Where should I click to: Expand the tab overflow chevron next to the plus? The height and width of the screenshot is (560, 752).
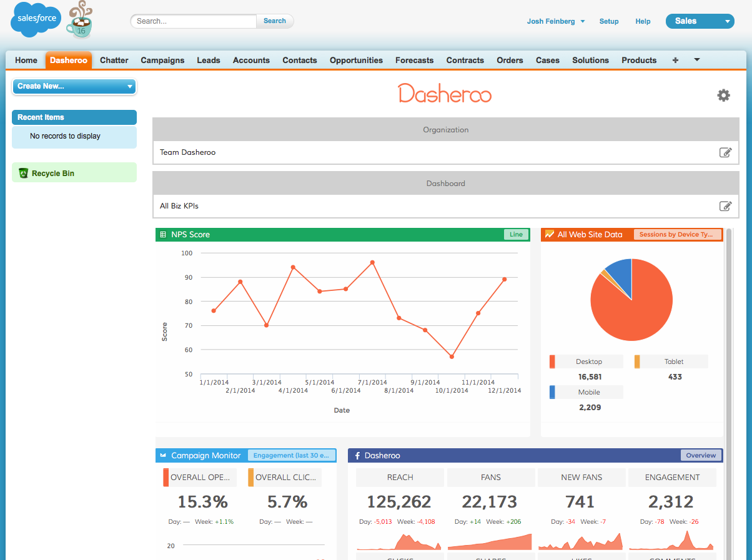tap(696, 60)
